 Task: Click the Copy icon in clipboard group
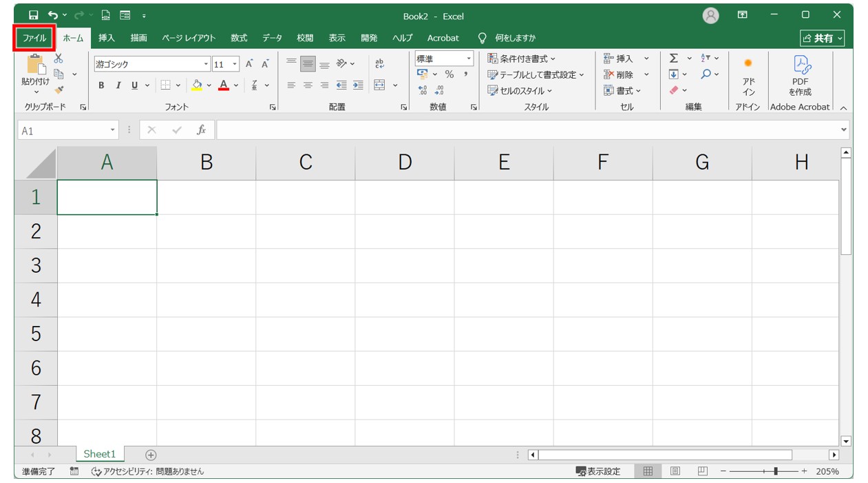(59, 74)
